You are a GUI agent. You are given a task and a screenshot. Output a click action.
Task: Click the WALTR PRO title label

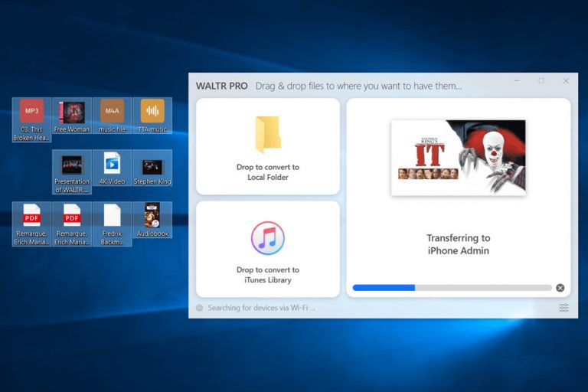221,86
